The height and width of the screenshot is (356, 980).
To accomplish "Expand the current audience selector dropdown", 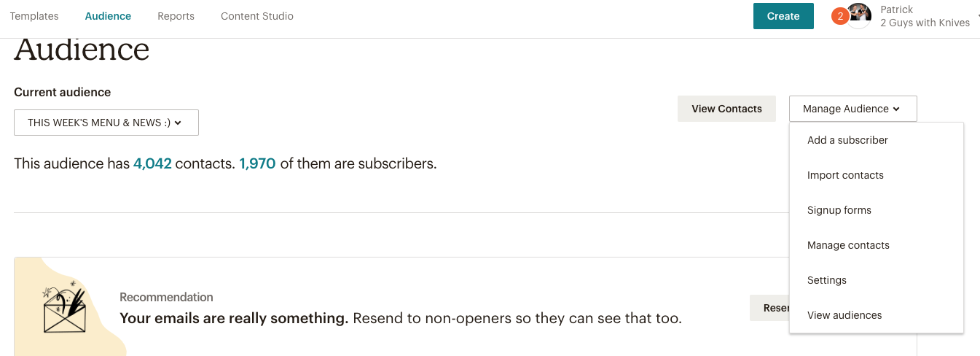I will (106, 123).
